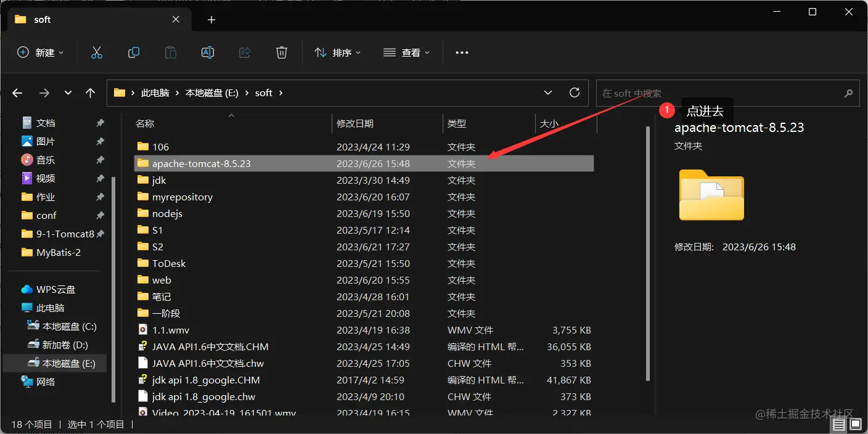868x434 pixels.
Task: Sort by 修改日期 column header
Action: click(355, 123)
